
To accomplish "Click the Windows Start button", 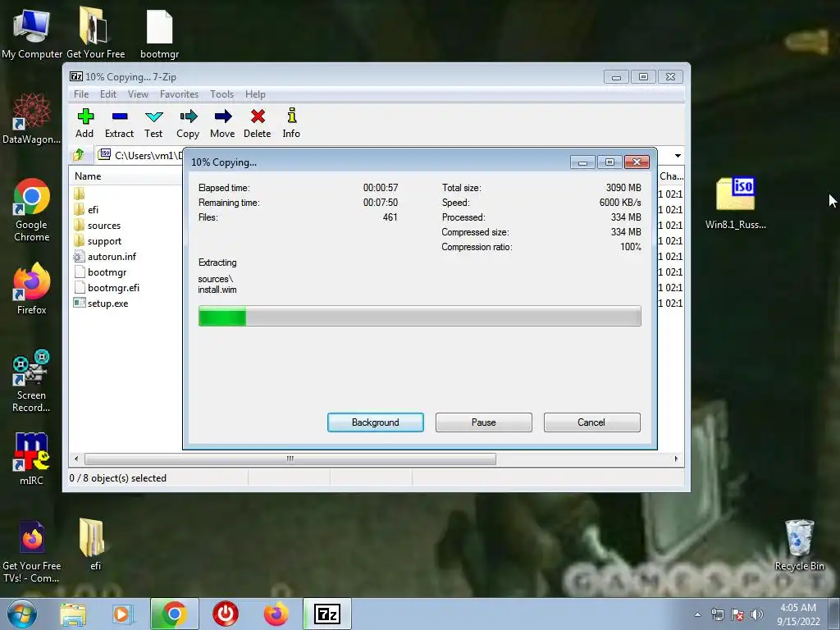I will point(22,614).
